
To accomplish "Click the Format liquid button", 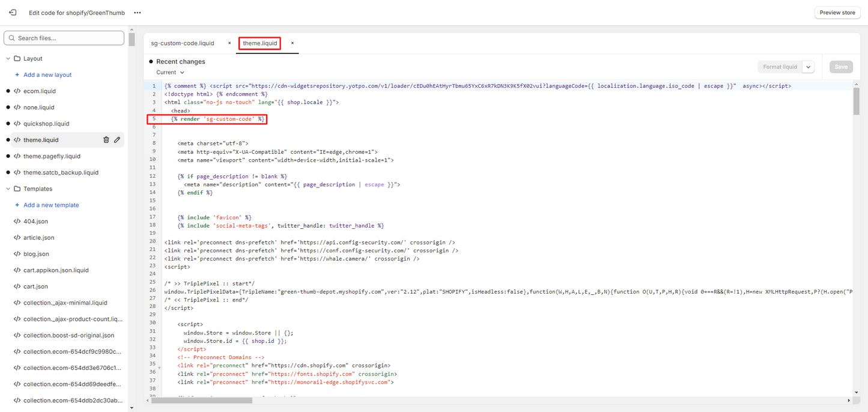I will point(780,67).
